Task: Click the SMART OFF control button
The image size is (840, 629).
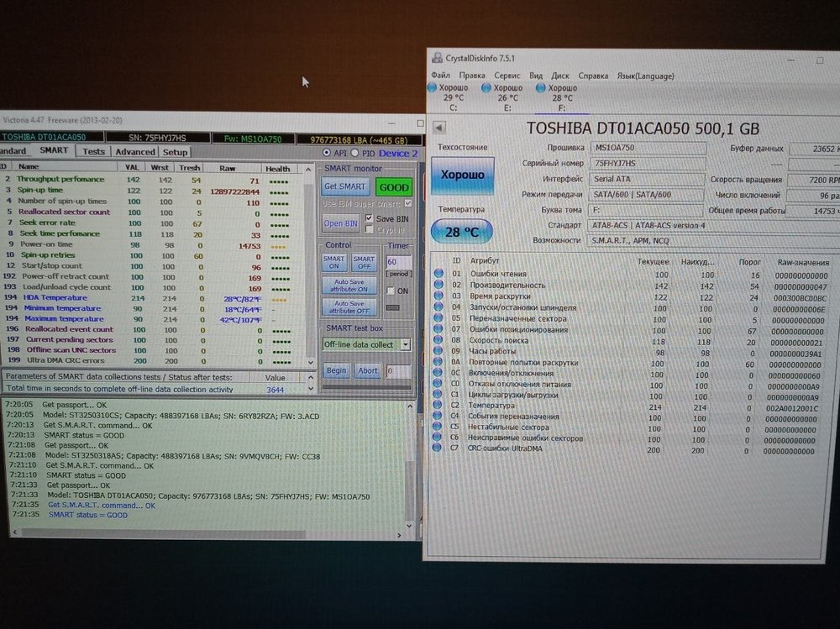Action: tap(364, 262)
